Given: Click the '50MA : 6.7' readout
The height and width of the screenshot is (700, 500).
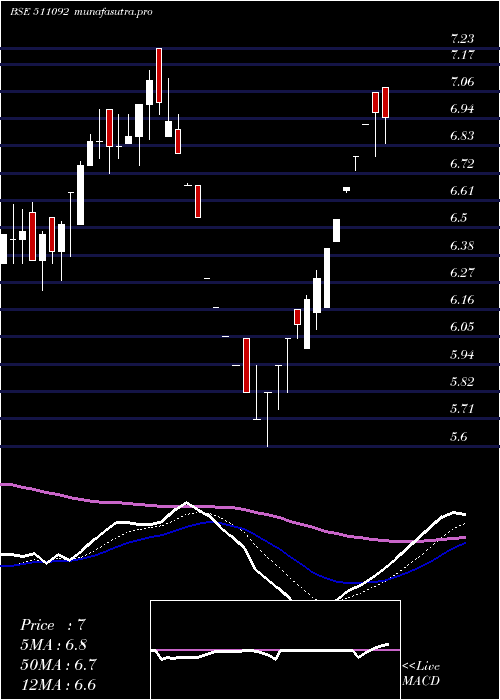Looking at the screenshot, I should point(57,665).
